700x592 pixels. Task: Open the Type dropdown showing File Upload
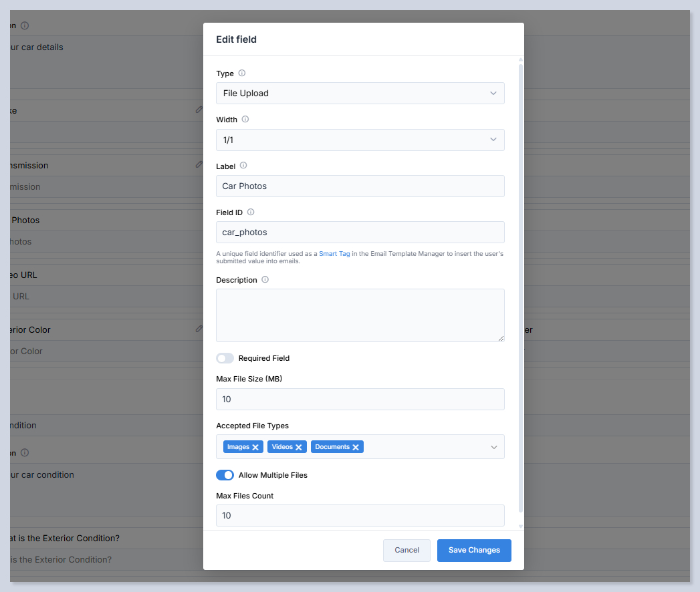point(360,94)
